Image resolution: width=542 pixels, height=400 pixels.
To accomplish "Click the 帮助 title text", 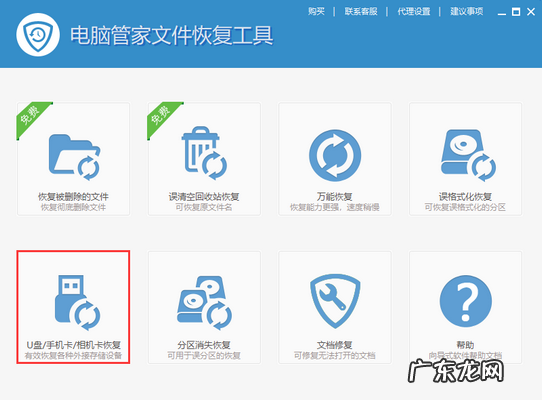I will click(465, 345).
